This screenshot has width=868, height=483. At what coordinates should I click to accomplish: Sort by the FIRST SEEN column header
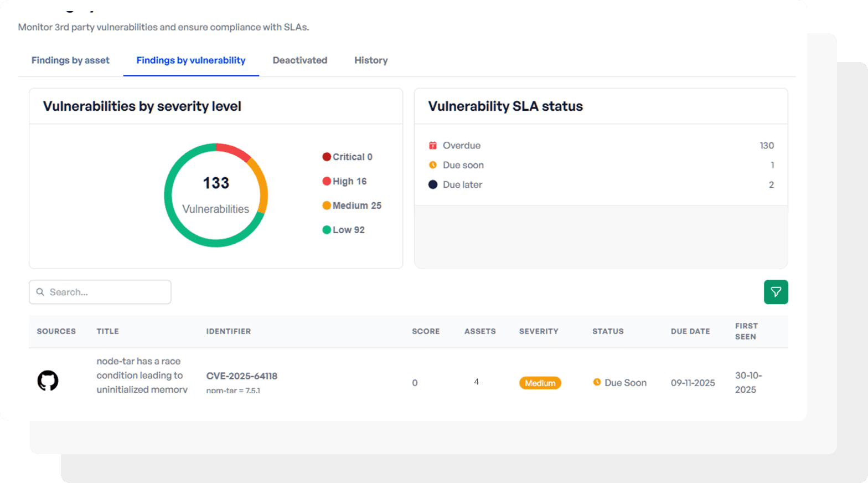(x=746, y=331)
